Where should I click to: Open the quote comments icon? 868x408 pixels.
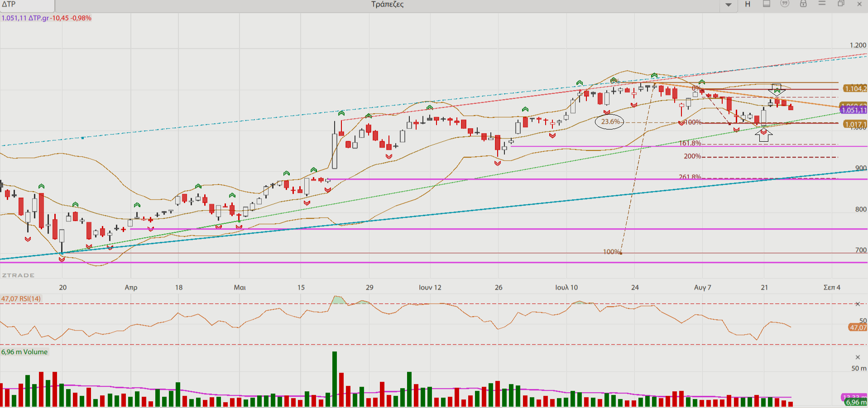click(785, 4)
